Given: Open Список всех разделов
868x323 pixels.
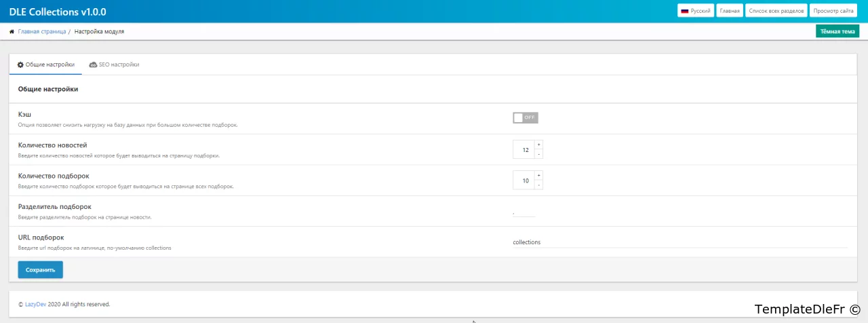Looking at the screenshot, I should 776,12.
